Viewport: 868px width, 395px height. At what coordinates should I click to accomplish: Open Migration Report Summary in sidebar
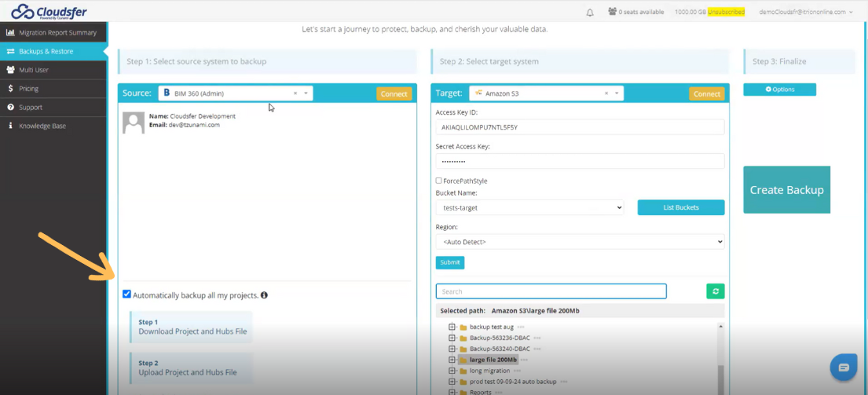click(x=53, y=33)
